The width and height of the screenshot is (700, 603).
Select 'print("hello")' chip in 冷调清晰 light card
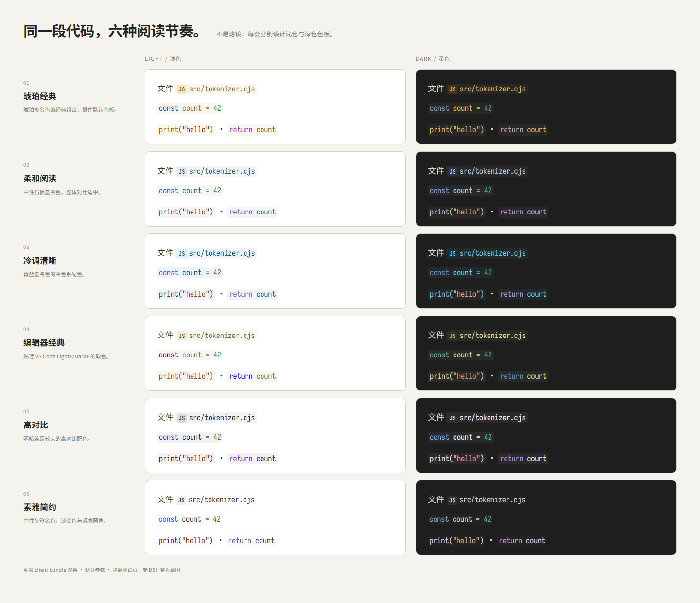coord(186,294)
